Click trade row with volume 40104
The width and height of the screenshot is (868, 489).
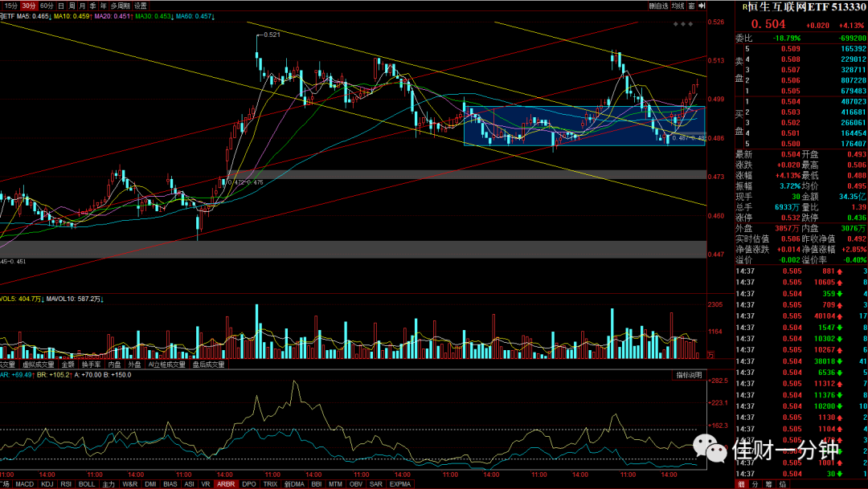coord(801,316)
